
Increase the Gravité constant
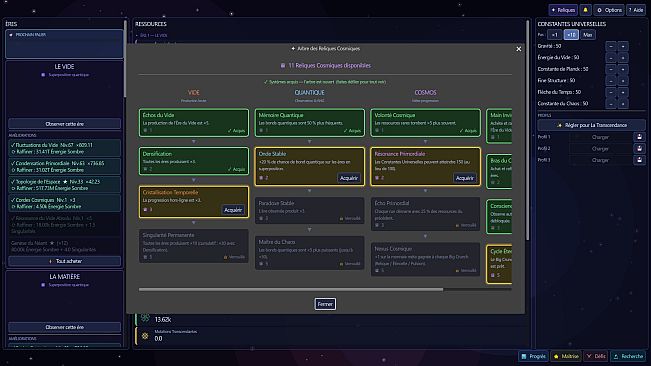coord(623,46)
